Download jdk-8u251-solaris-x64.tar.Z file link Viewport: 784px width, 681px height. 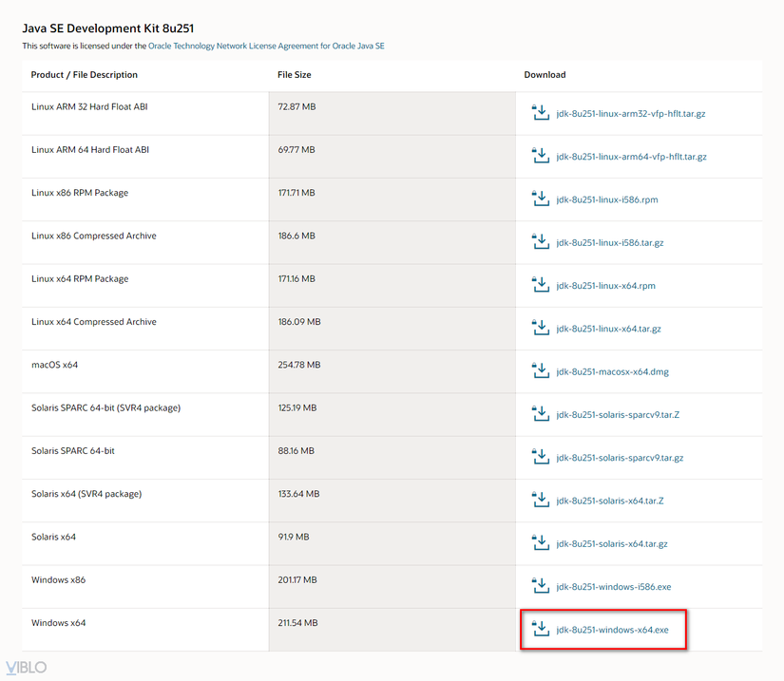pos(609,501)
